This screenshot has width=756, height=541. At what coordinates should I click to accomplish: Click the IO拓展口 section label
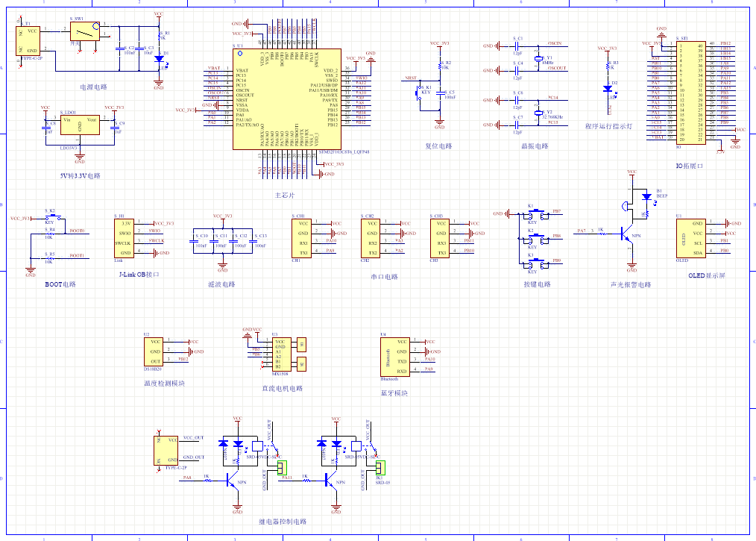click(x=690, y=166)
